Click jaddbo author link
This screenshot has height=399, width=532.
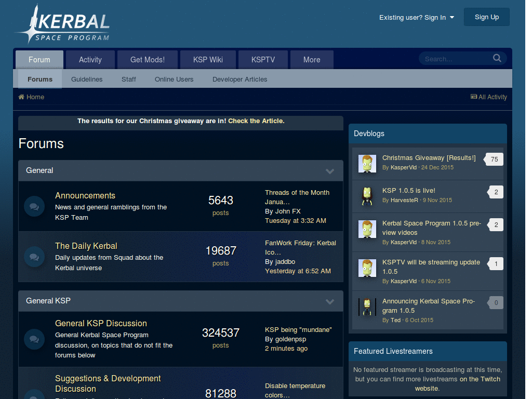click(x=285, y=262)
